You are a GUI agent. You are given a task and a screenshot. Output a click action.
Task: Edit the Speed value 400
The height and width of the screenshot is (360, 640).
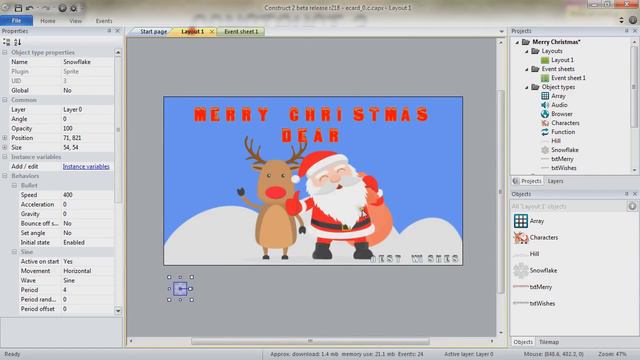pos(87,195)
